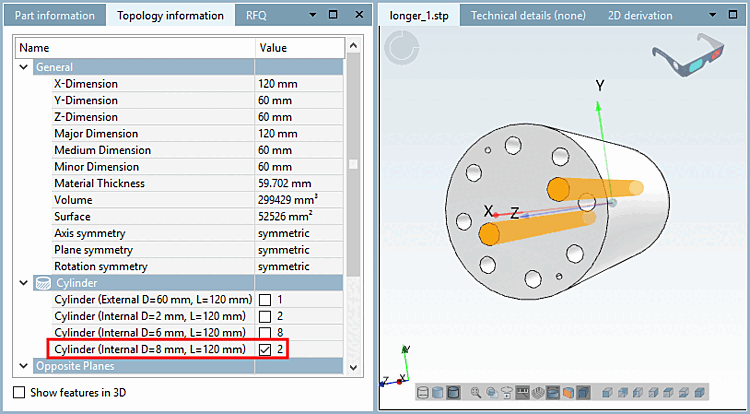Collapse the Cylinder section
The height and width of the screenshot is (414, 750).
pyautogui.click(x=23, y=283)
